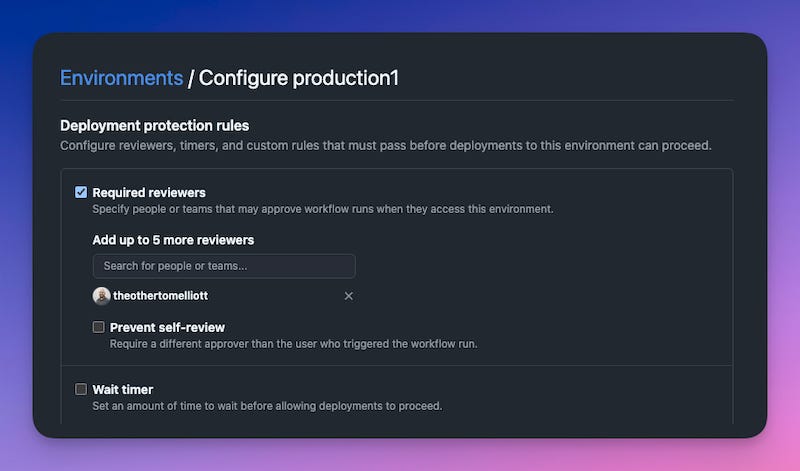Viewport: 800px width, 471px height.
Task: Uncheck the Required reviewers checkbox
Action: (x=81, y=192)
